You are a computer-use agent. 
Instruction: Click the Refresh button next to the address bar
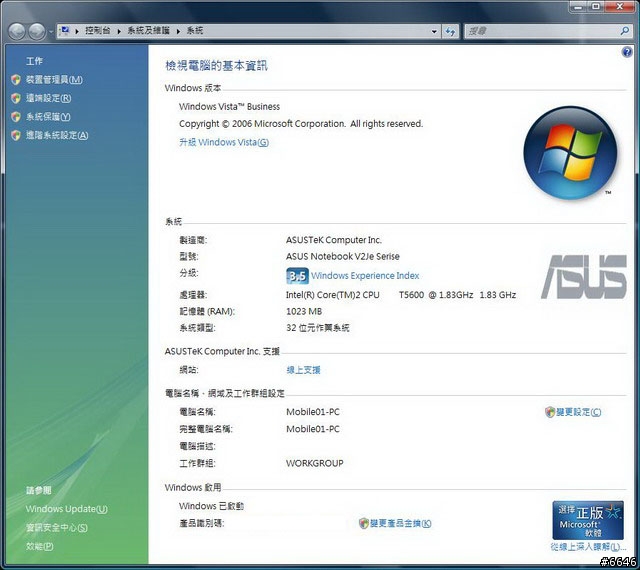(x=450, y=31)
